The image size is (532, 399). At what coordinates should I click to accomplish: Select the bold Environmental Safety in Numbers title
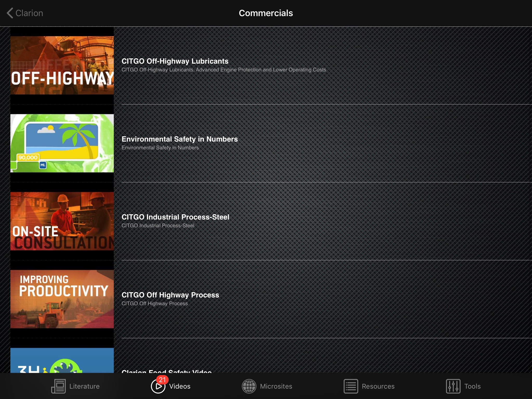180,139
